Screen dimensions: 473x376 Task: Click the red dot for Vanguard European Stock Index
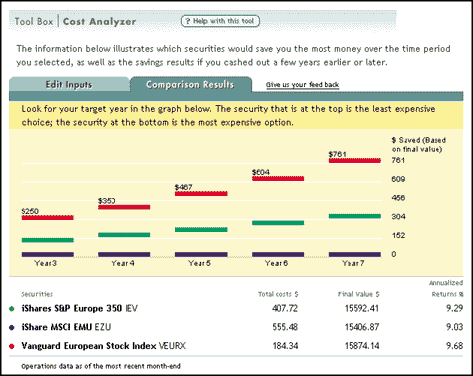[x=12, y=346]
